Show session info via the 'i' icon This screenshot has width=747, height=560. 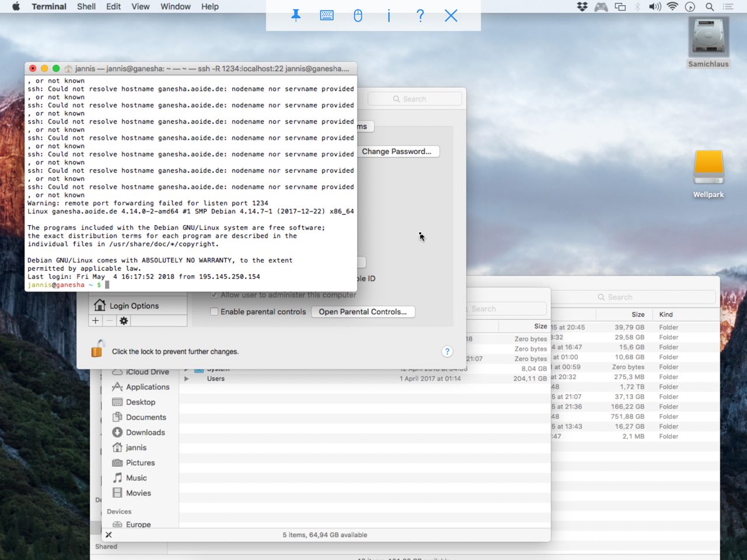[389, 16]
